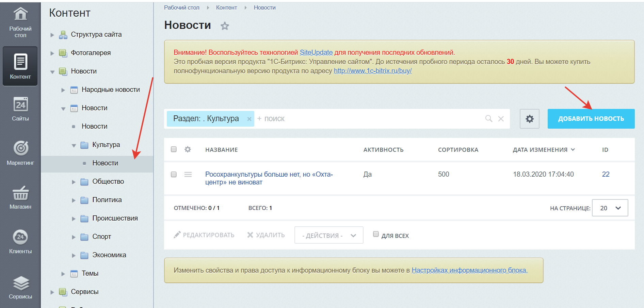Click ДОБАВИТЬ НОВОСТЬ button
Screen dimensions: 644x308
591,119
